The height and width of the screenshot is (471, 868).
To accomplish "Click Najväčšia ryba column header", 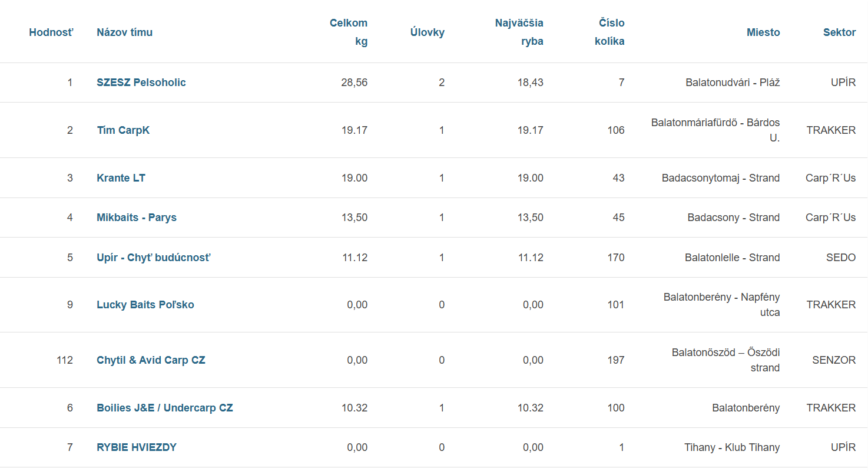I will (519, 32).
